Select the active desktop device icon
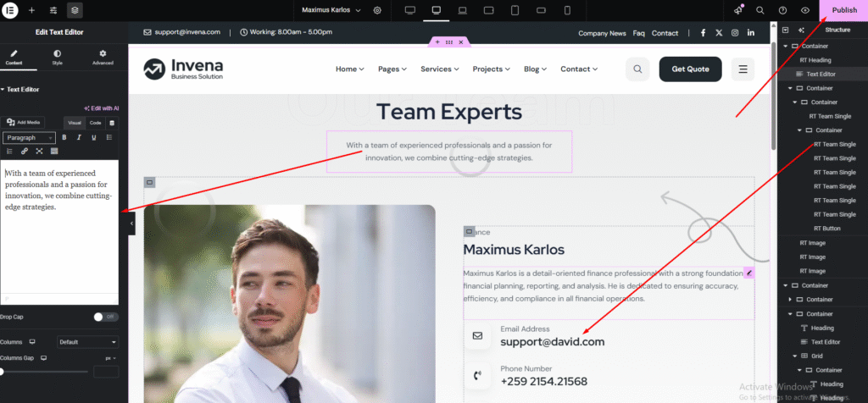Screen dimensions: 868x403 click(437, 10)
